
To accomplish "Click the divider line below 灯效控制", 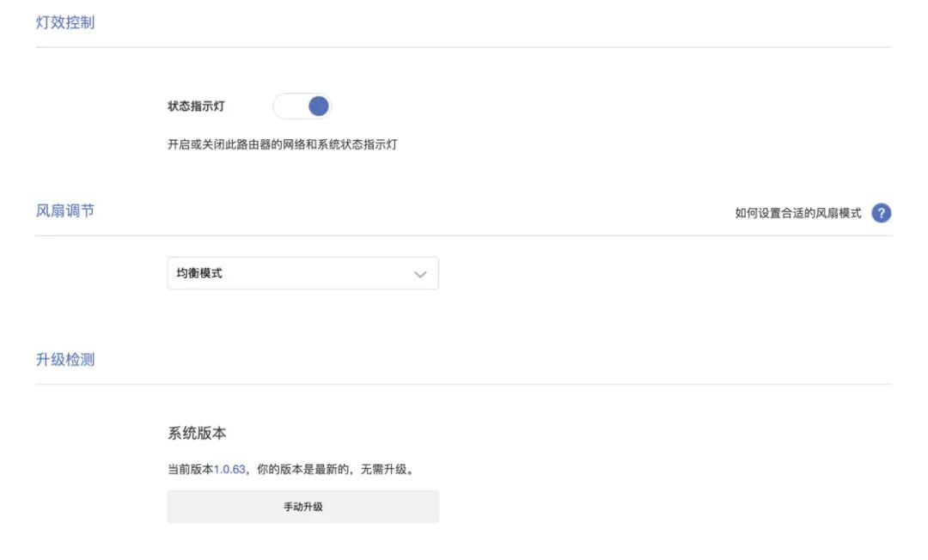I will (463, 47).
